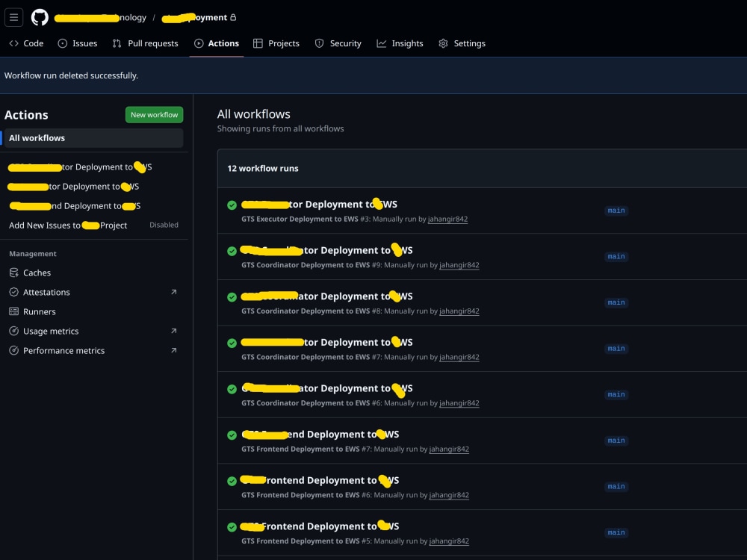The height and width of the screenshot is (560, 747).
Task: Click external link arrow beside Attestations
Action: click(174, 293)
